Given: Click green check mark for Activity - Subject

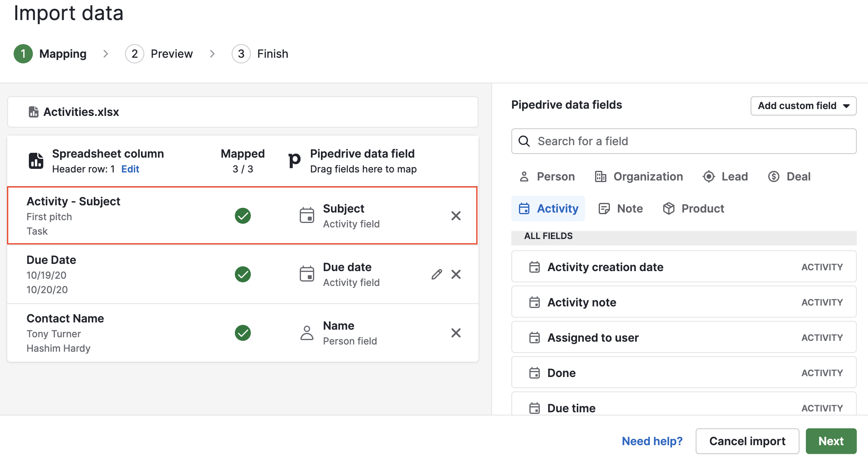Looking at the screenshot, I should point(243,216).
